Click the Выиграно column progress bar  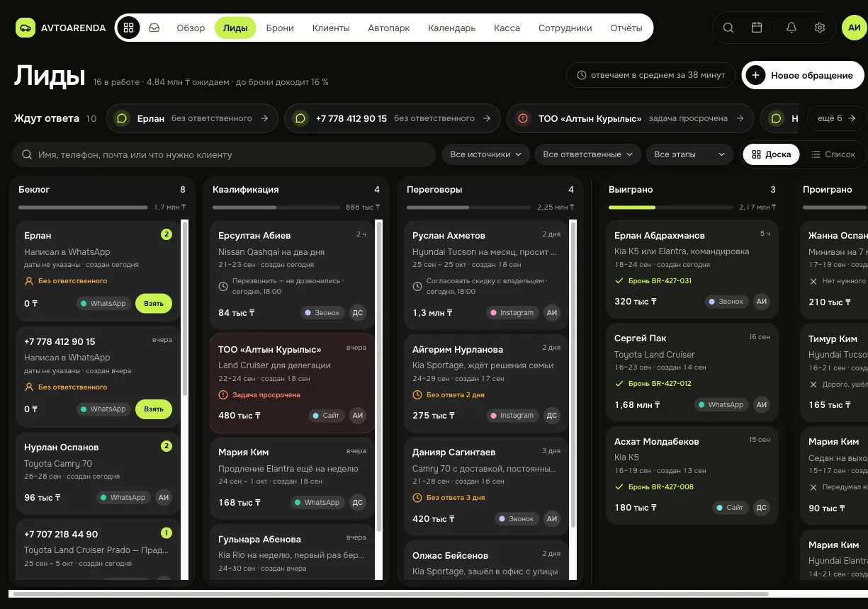(671, 207)
